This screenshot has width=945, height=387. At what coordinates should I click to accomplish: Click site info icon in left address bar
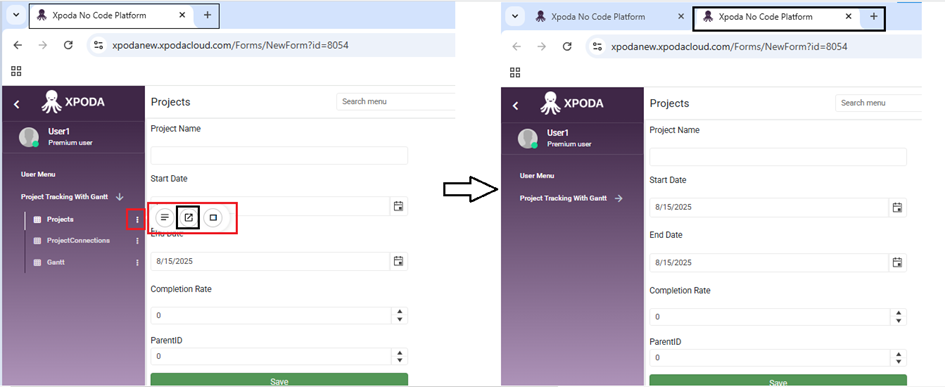99,45
